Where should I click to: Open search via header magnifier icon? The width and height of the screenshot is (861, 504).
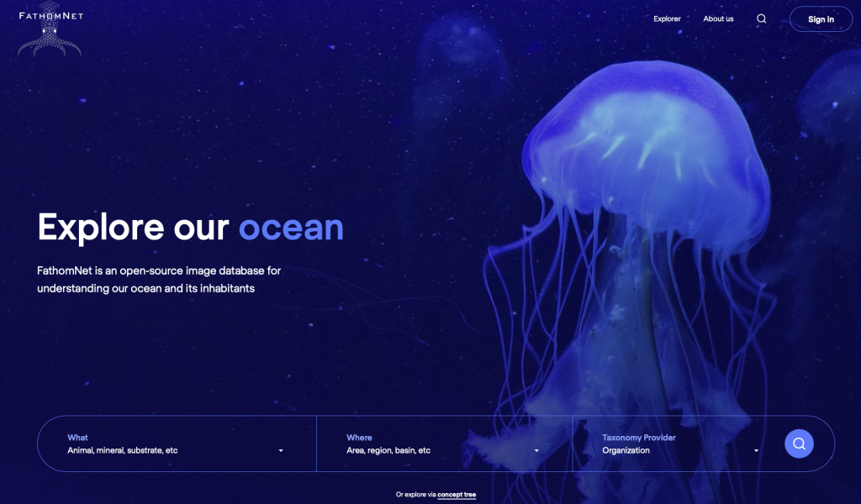tap(761, 18)
